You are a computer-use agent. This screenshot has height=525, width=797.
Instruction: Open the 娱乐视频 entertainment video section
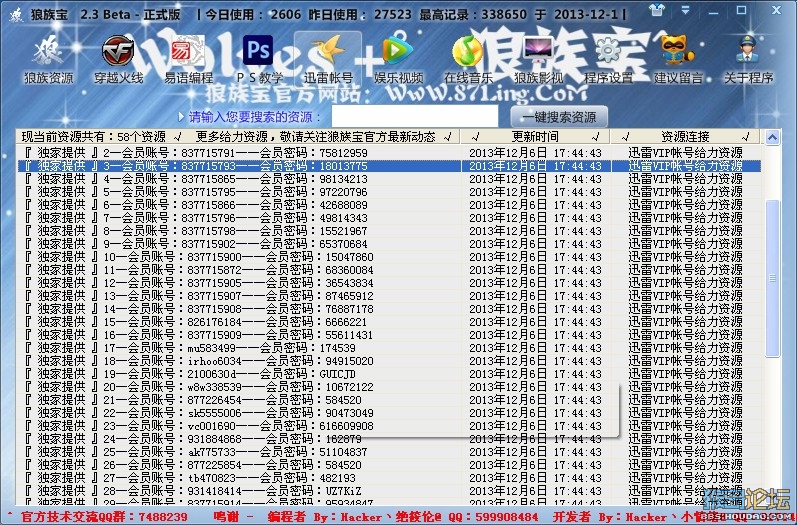point(398,60)
